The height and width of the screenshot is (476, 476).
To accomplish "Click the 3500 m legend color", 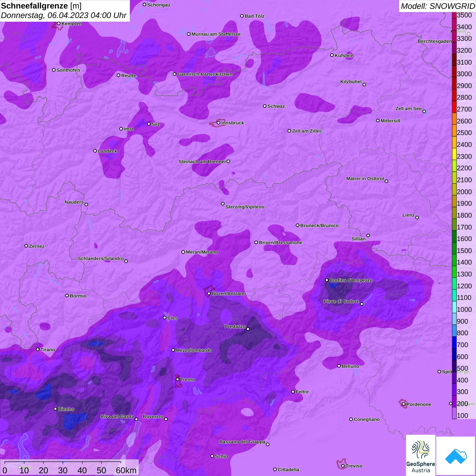I will [454, 15].
